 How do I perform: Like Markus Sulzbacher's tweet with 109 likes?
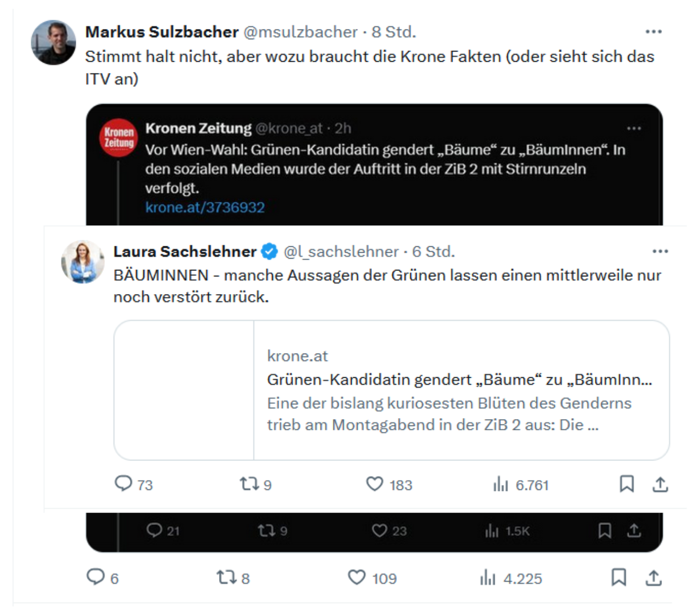pos(357,577)
